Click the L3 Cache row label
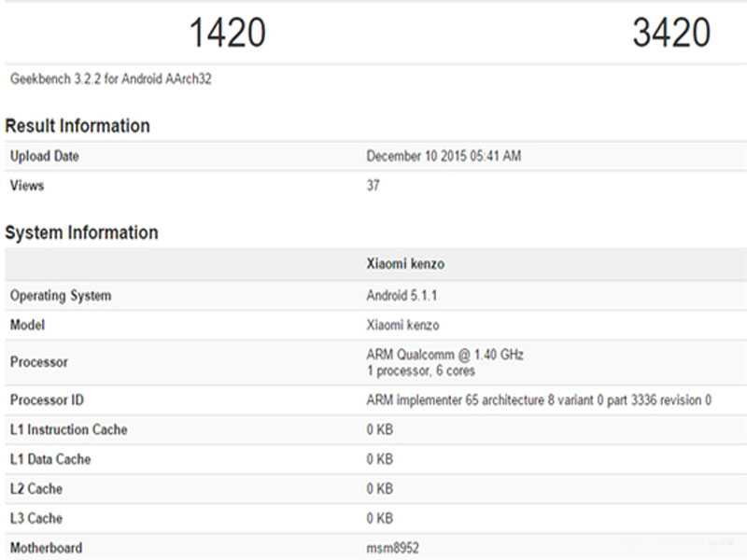 pyautogui.click(x=36, y=519)
